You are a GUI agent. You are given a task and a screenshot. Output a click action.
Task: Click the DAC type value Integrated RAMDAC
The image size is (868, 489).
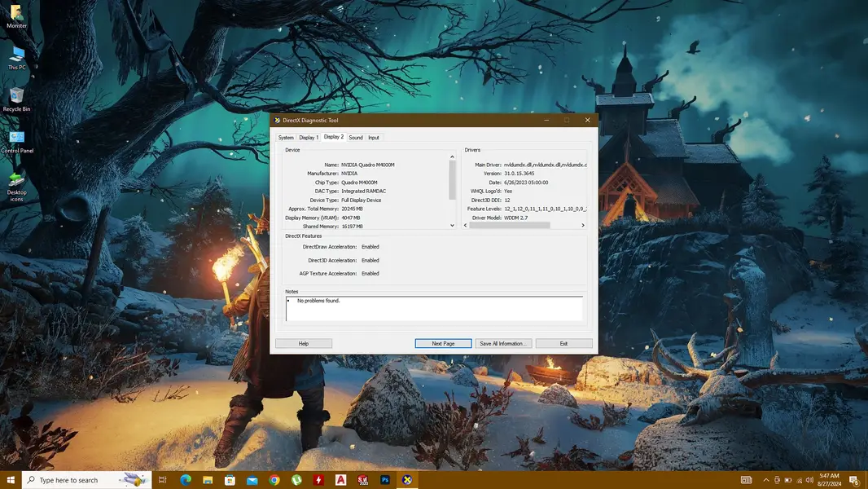click(x=364, y=191)
